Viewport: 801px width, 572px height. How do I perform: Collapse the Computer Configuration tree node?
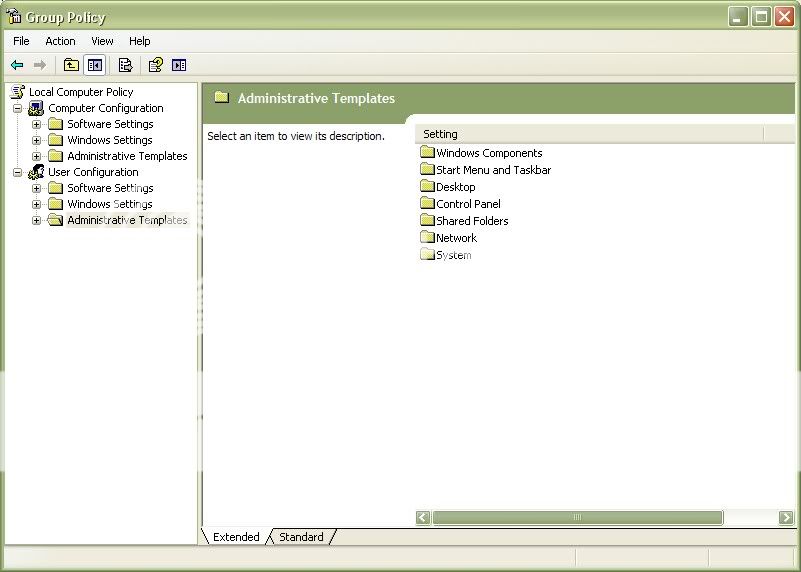point(17,108)
